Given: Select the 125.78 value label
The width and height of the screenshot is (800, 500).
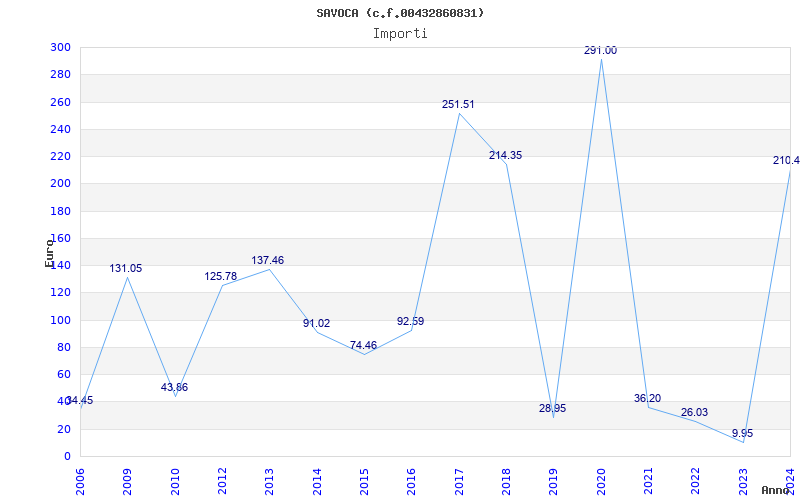Looking at the screenshot, I should tap(221, 277).
